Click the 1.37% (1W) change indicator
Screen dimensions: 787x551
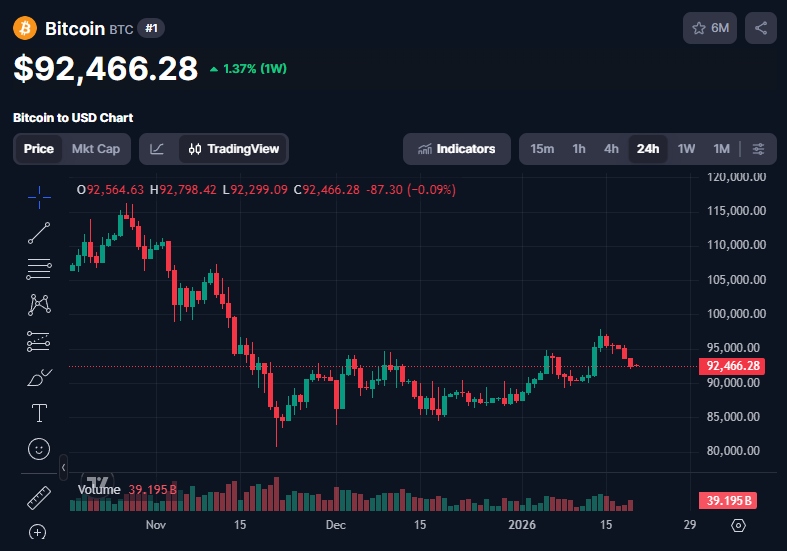(248, 69)
